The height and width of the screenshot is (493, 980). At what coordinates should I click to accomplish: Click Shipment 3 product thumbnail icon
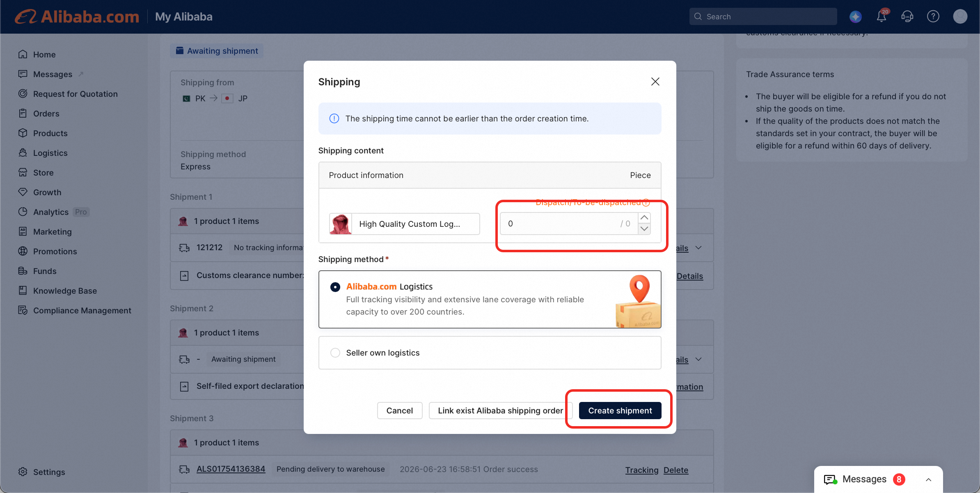tap(183, 443)
